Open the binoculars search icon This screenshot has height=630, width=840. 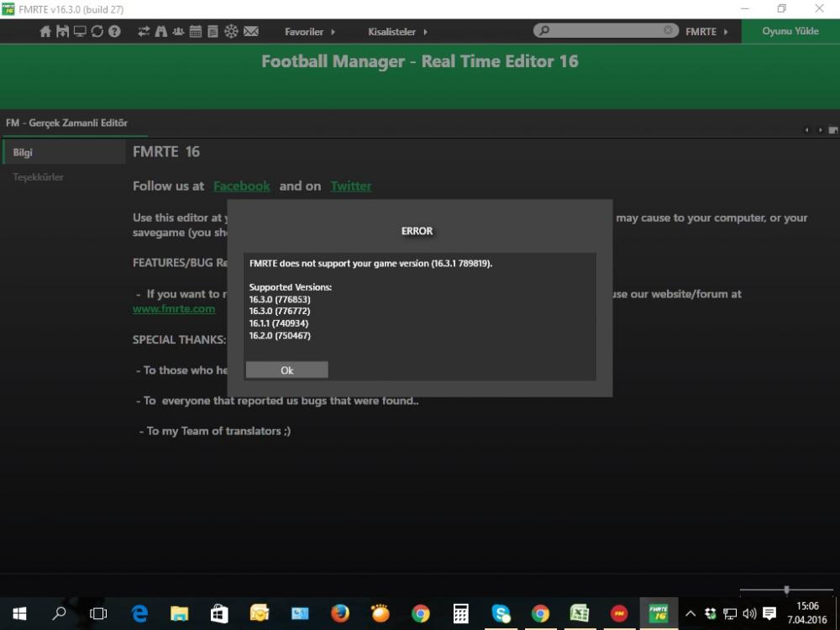pos(161,32)
